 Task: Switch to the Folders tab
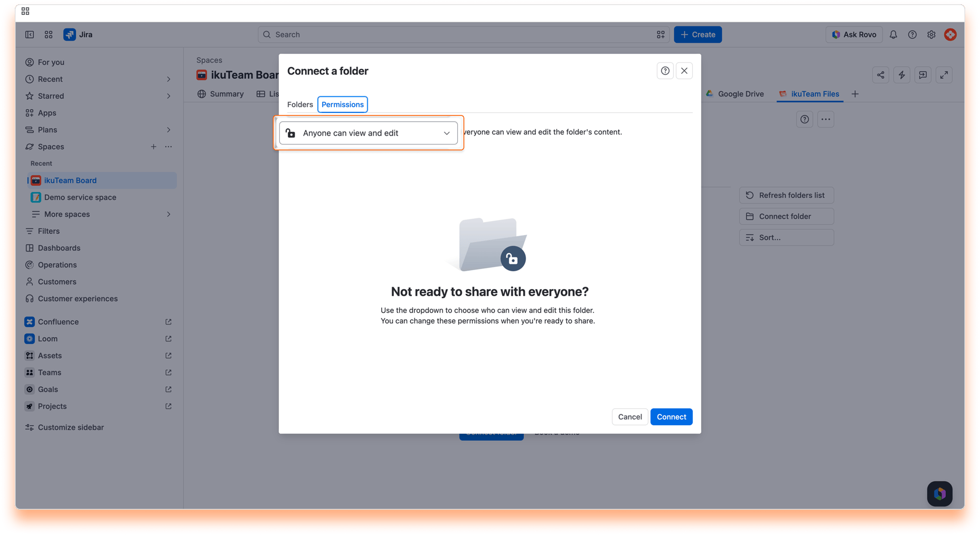click(x=300, y=104)
